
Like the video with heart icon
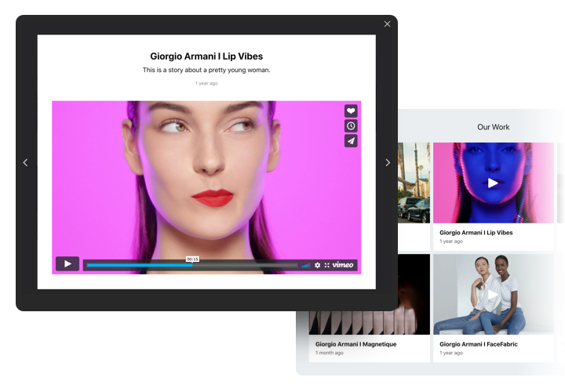(351, 111)
